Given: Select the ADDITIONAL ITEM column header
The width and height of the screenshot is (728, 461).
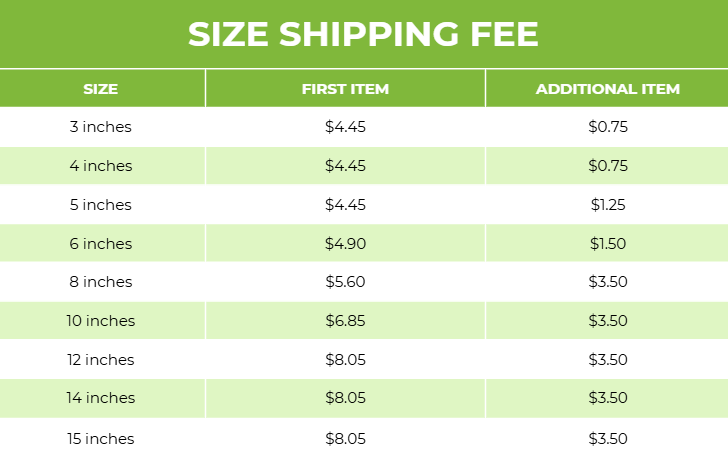Looking at the screenshot, I should pos(607,89).
